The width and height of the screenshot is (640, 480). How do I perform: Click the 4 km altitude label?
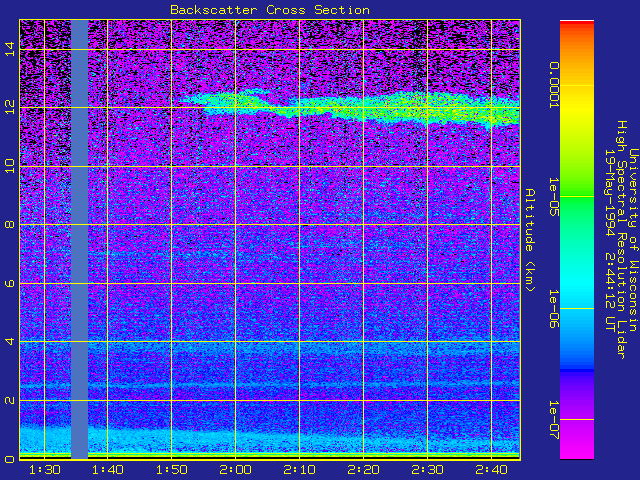(10, 341)
